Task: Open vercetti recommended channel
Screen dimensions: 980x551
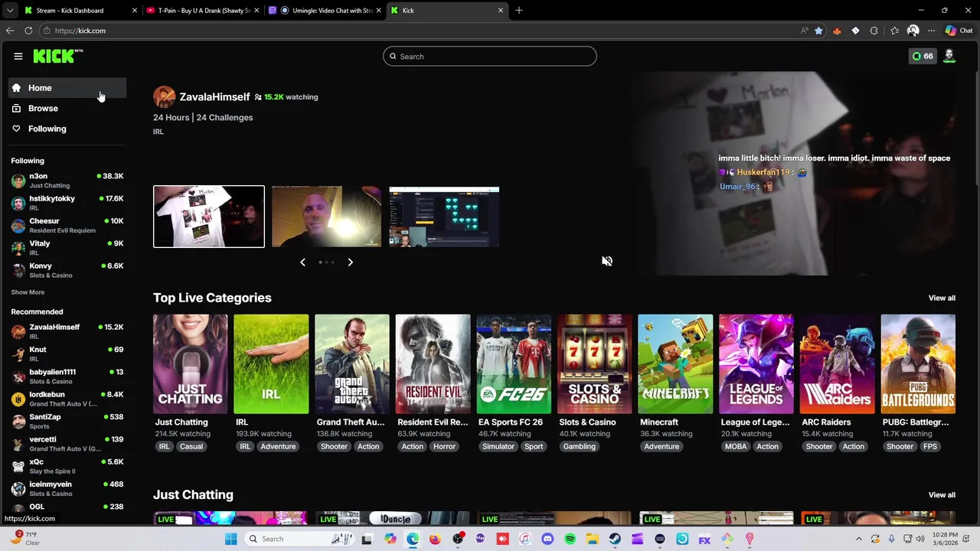Action: [x=67, y=443]
